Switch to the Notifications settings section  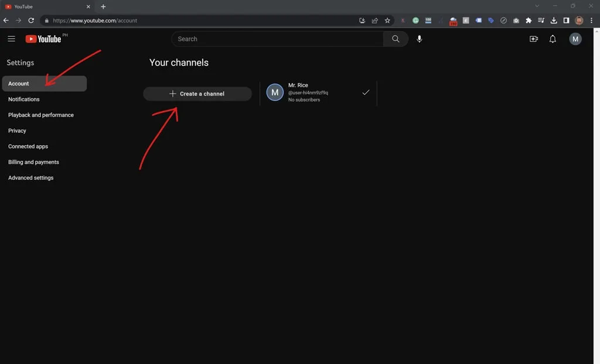(x=24, y=99)
